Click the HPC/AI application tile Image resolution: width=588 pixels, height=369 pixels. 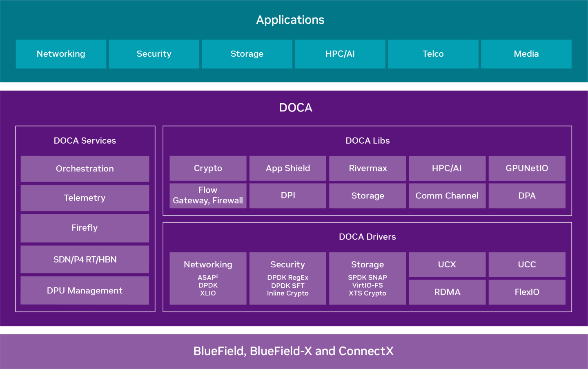point(340,54)
